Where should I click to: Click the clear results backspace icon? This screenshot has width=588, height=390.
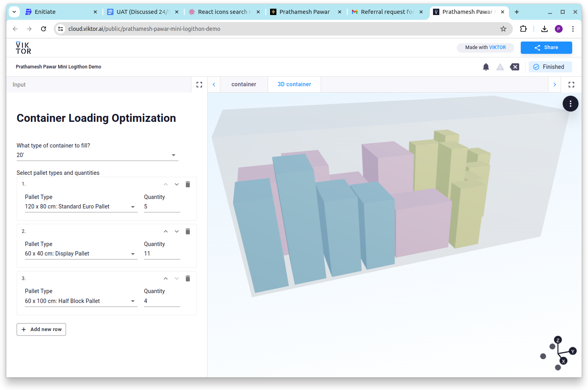[514, 67]
